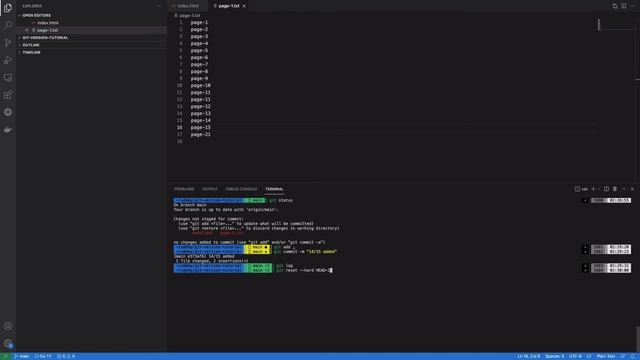Click line 10 text page-10 in editor

[x=200, y=85]
